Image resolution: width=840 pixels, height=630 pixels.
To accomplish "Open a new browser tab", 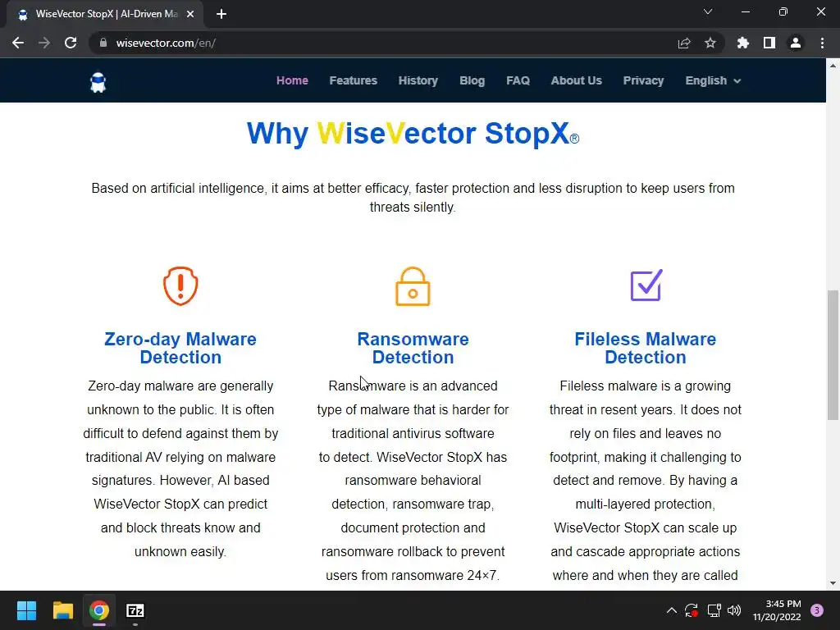I will tap(221, 14).
